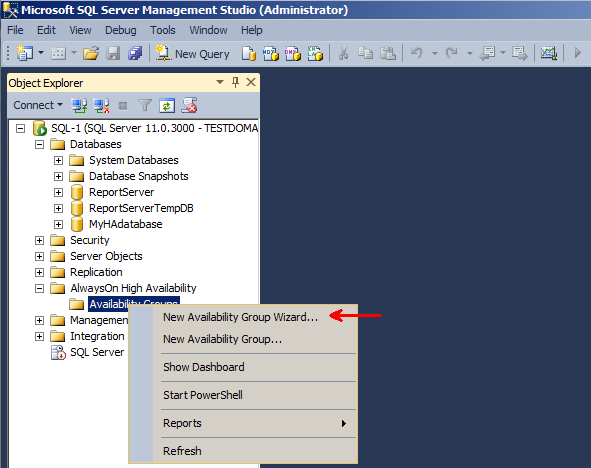Click the Connect Object Explorer icon
This screenshot has height=468, width=591.
coord(79,106)
